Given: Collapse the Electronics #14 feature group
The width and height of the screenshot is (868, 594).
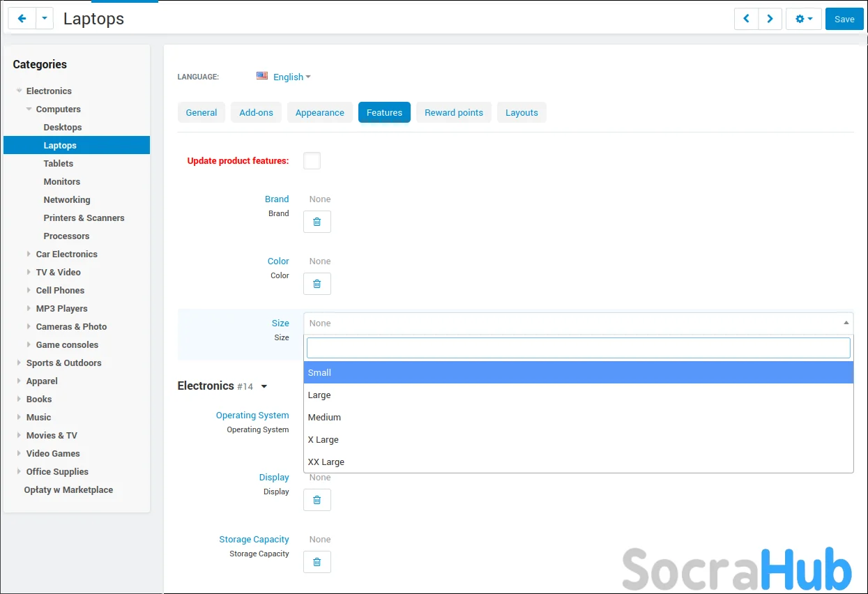Looking at the screenshot, I should tap(264, 386).
